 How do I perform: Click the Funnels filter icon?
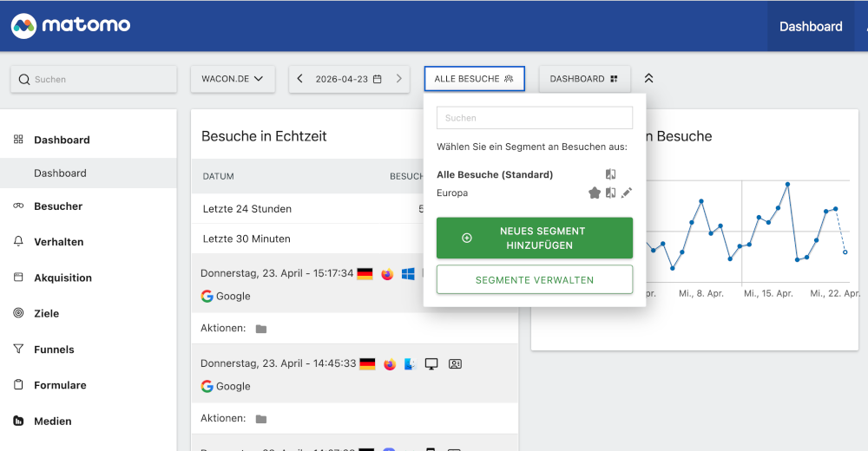pyautogui.click(x=18, y=349)
